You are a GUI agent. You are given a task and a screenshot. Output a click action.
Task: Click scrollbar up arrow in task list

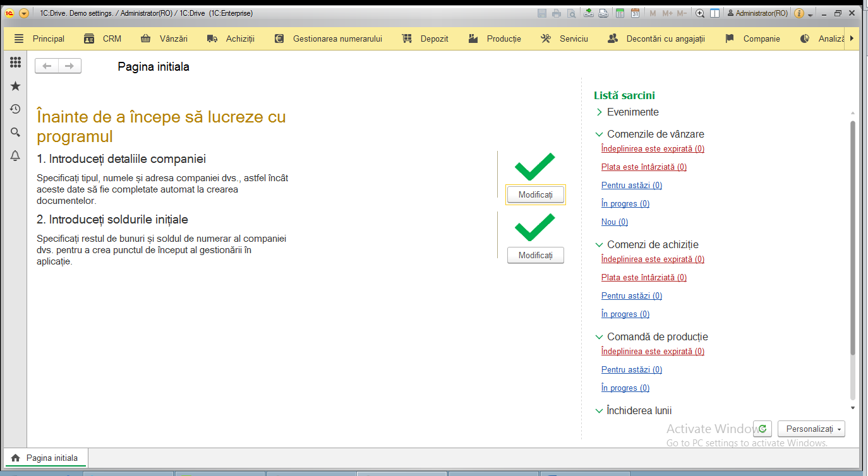coord(853,112)
